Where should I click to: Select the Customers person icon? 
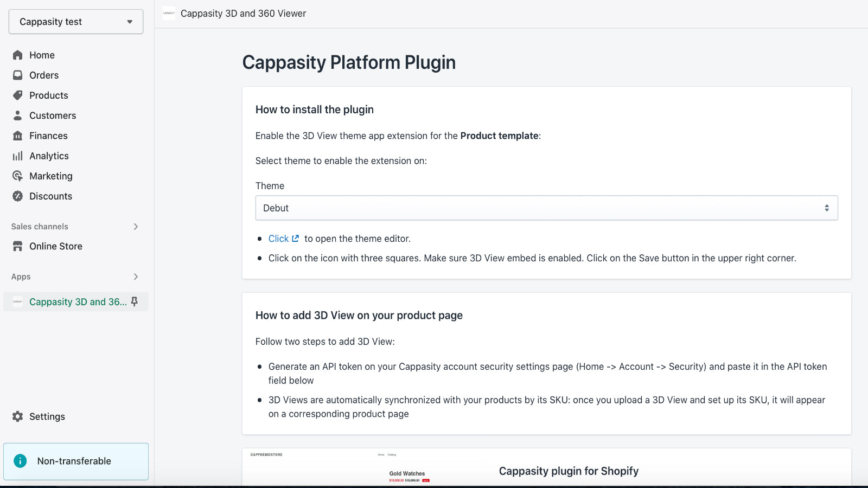18,115
